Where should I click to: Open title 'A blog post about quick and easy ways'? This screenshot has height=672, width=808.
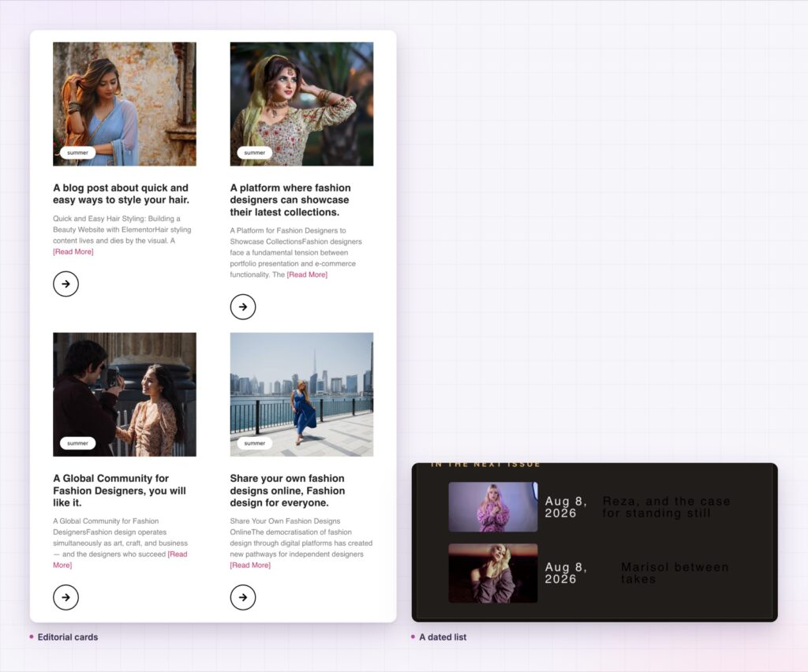(121, 194)
